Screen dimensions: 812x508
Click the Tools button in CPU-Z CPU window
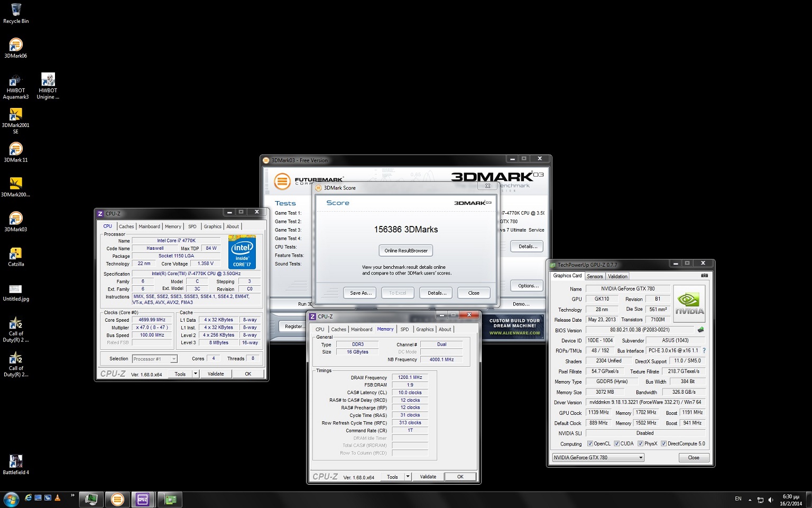(180, 374)
